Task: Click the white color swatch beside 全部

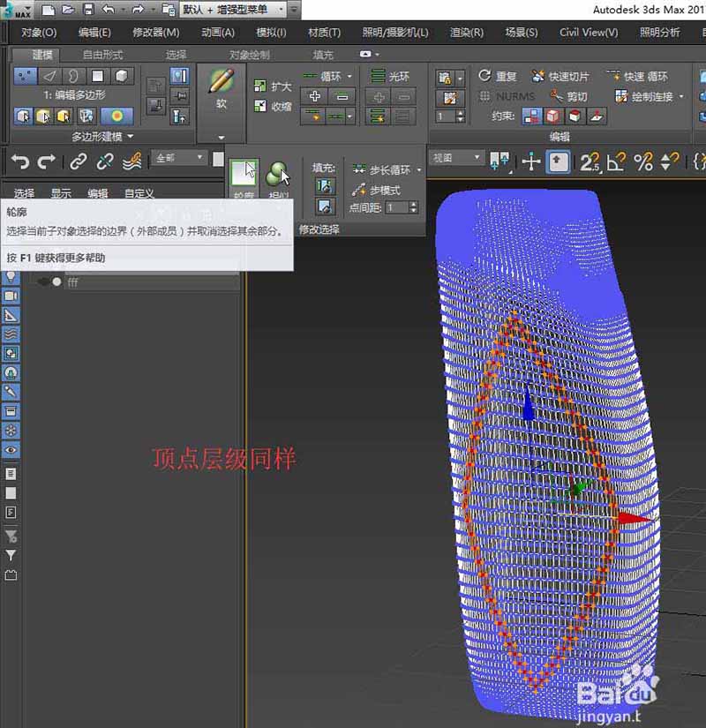Action: pyautogui.click(x=218, y=159)
